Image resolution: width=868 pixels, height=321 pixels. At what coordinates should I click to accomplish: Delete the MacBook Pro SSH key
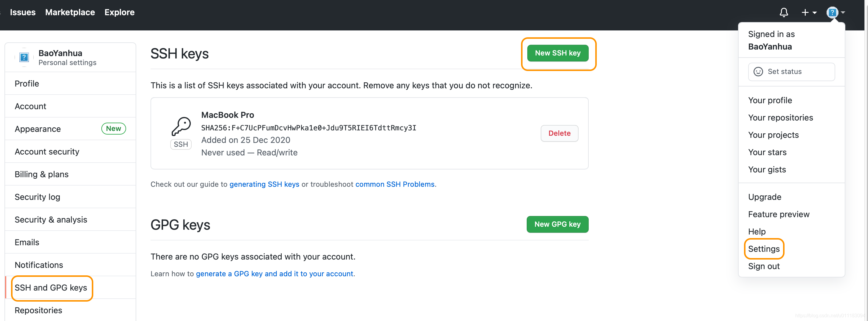pyautogui.click(x=559, y=133)
